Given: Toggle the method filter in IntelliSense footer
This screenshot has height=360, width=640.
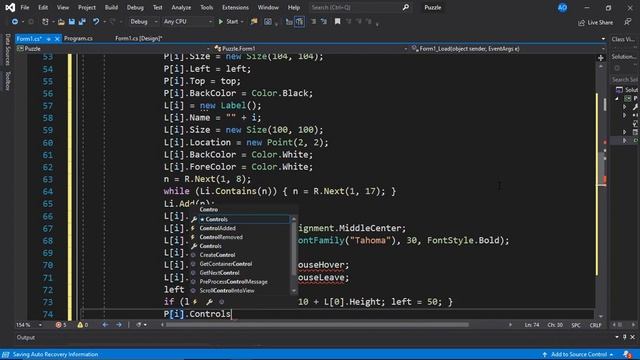Looking at the screenshot, I should [x=222, y=302].
